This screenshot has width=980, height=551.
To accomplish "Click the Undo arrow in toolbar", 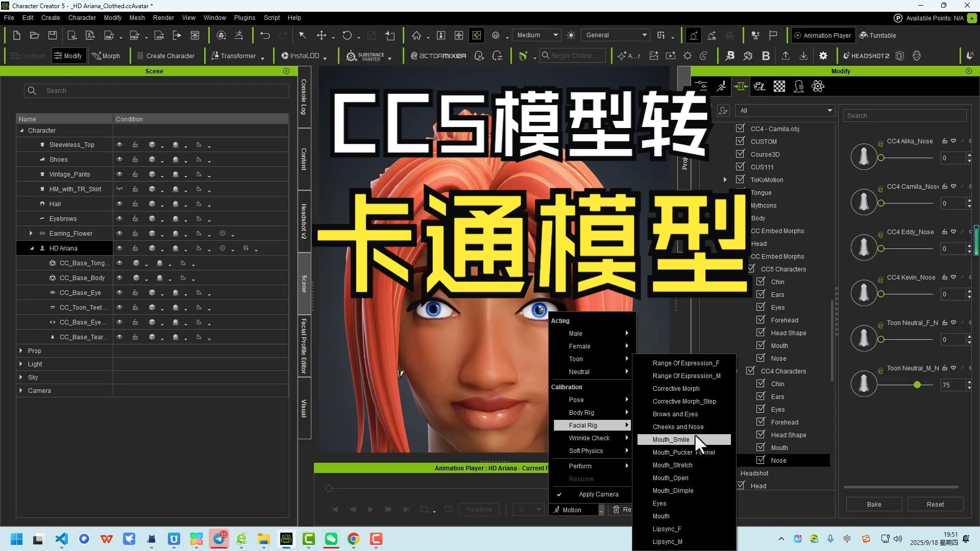I will 265,35.
